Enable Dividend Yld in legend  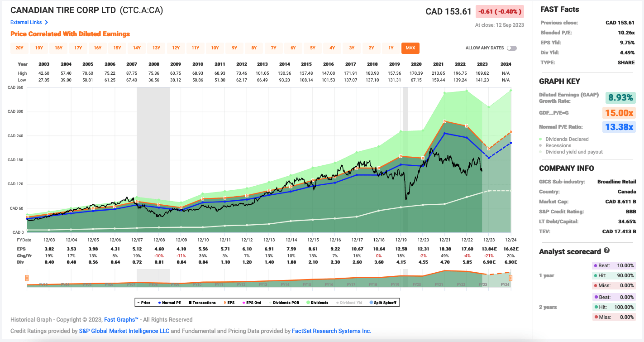350,303
